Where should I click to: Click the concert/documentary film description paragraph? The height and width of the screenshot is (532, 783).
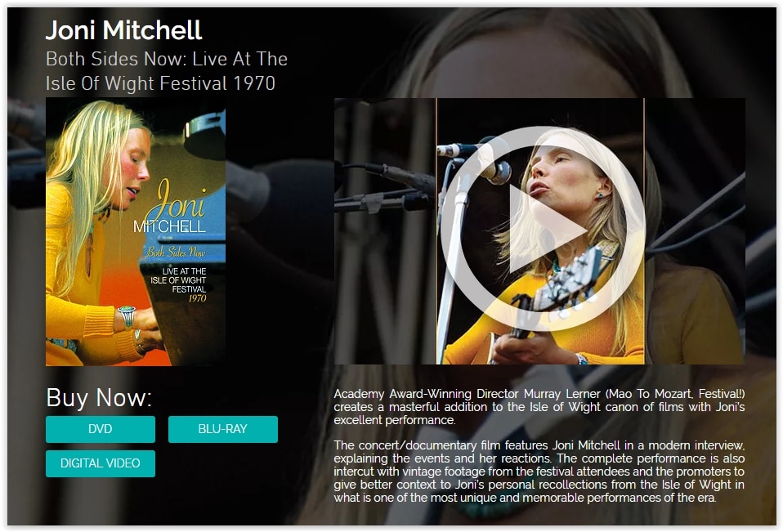click(x=539, y=471)
